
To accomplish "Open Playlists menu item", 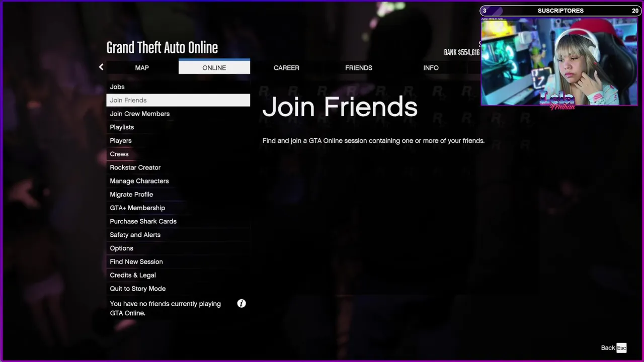I will click(178, 127).
